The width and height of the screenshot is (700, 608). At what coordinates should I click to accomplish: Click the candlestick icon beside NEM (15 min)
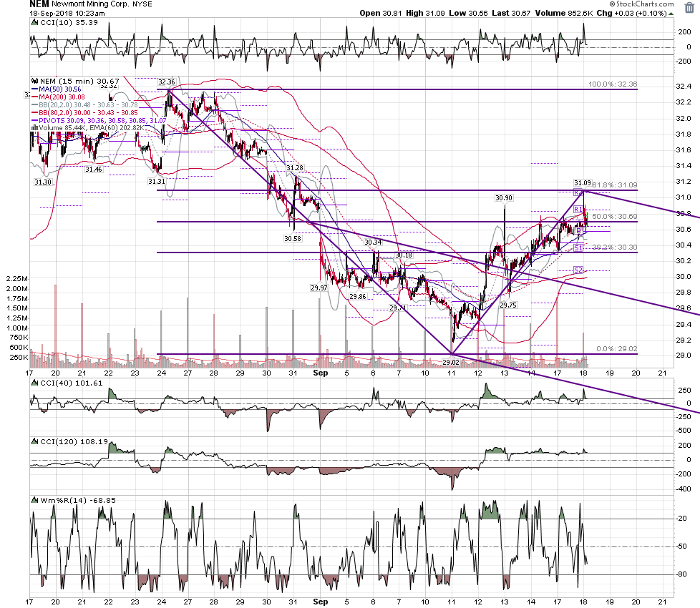[34, 81]
